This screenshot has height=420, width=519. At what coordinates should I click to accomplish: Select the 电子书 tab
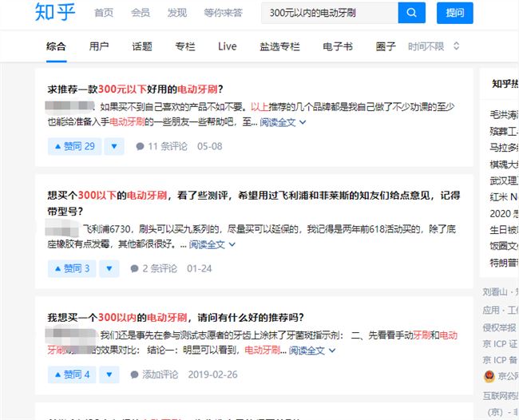click(x=338, y=46)
